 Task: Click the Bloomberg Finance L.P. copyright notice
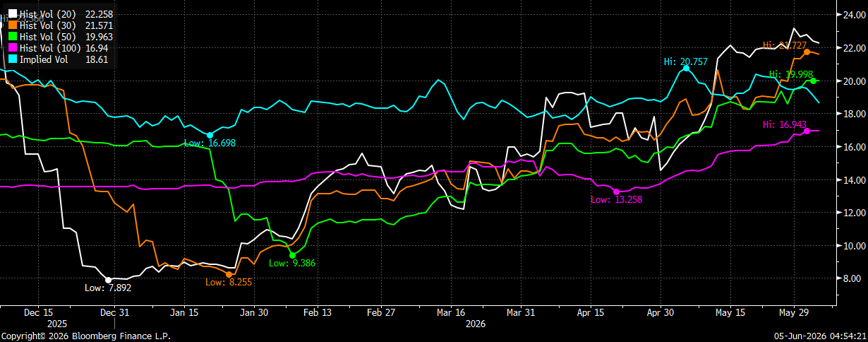tap(86, 336)
